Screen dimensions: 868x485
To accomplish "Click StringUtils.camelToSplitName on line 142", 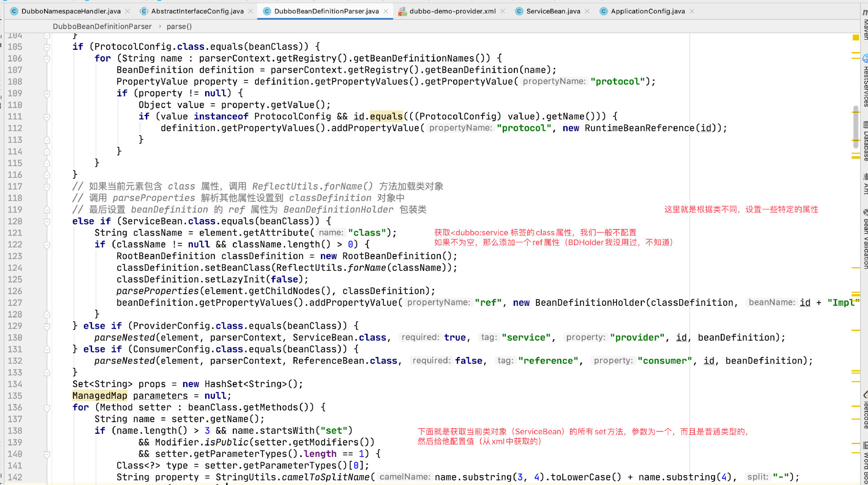I will (293, 477).
